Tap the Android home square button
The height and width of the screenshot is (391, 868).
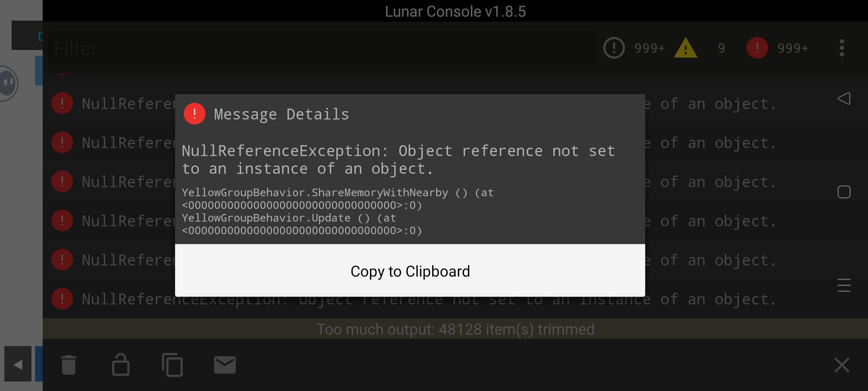point(844,192)
